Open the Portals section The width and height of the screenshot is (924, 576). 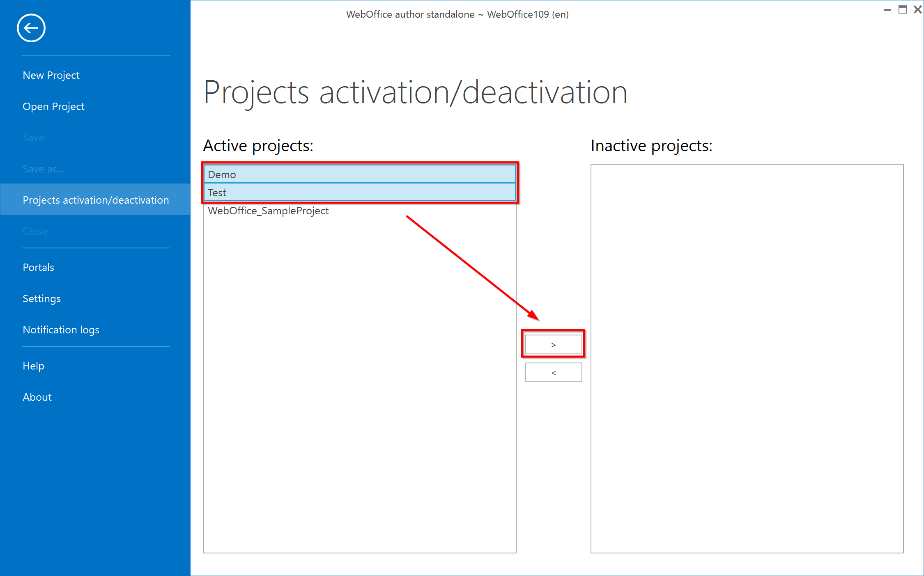click(x=38, y=267)
